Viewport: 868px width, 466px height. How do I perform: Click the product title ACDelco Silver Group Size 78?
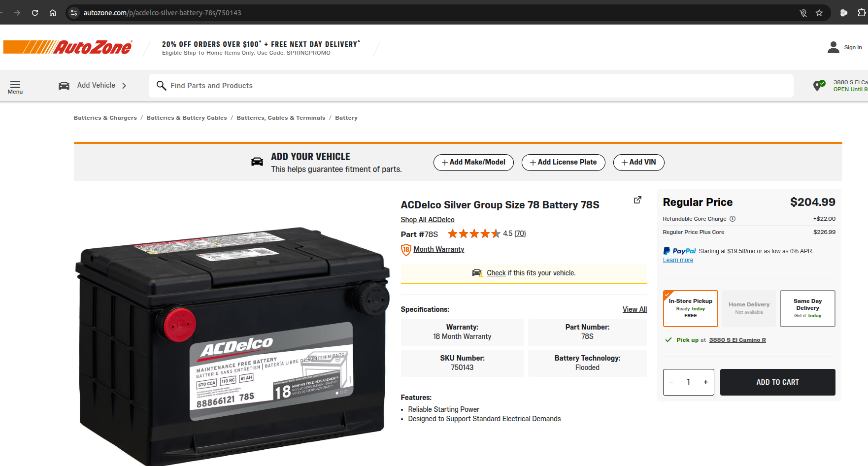(x=500, y=205)
